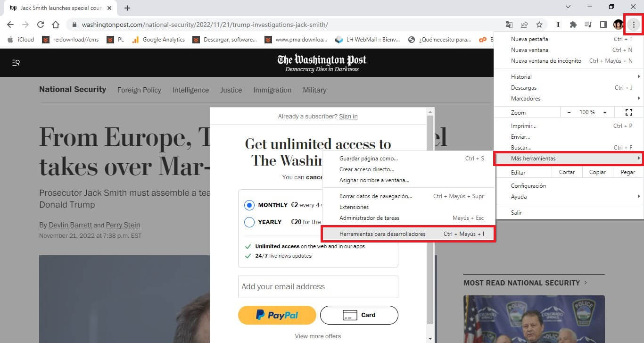This screenshot has height=343, width=644.
Task: Close the Jack Smith article tab
Action: click(x=110, y=8)
